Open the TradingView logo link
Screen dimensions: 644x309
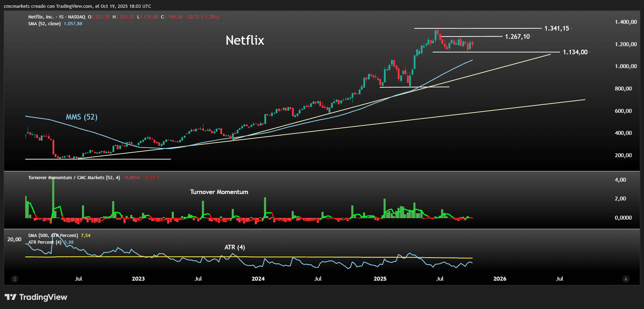[36, 297]
